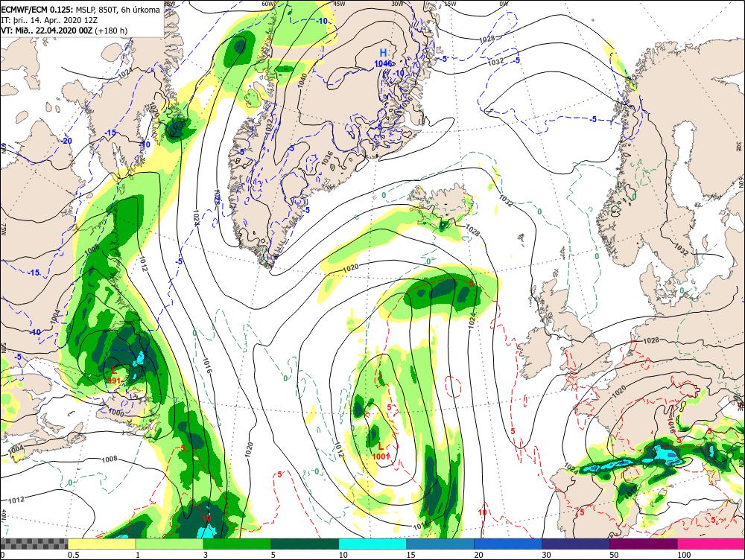
Task: Select the pink above-100 legend block
Action: tap(711, 544)
